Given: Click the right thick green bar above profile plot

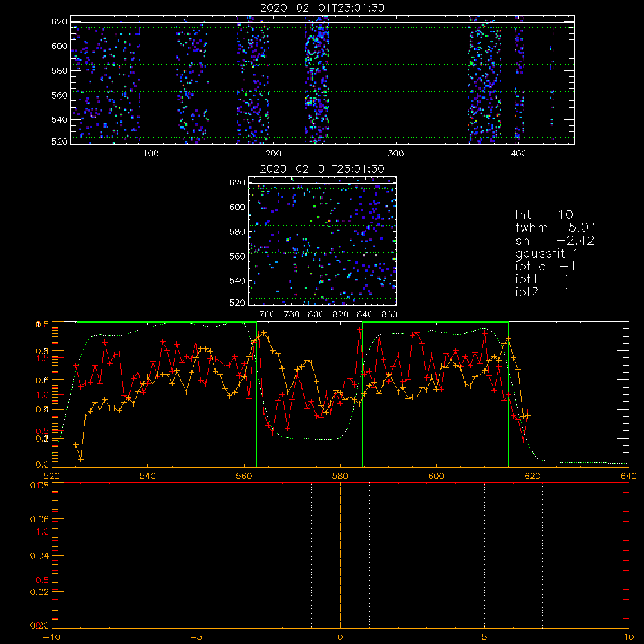Looking at the screenshot, I should point(435,323).
